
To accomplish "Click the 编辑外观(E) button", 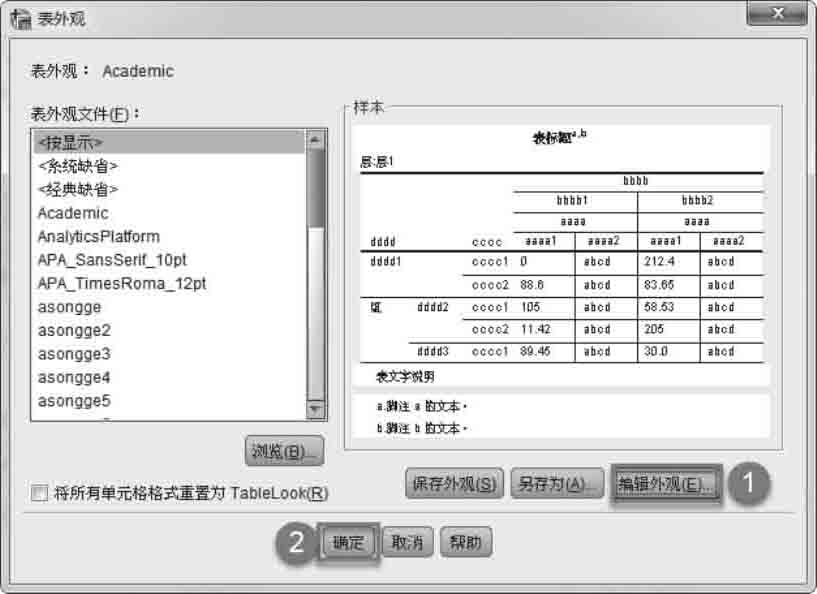I will 666,485.
